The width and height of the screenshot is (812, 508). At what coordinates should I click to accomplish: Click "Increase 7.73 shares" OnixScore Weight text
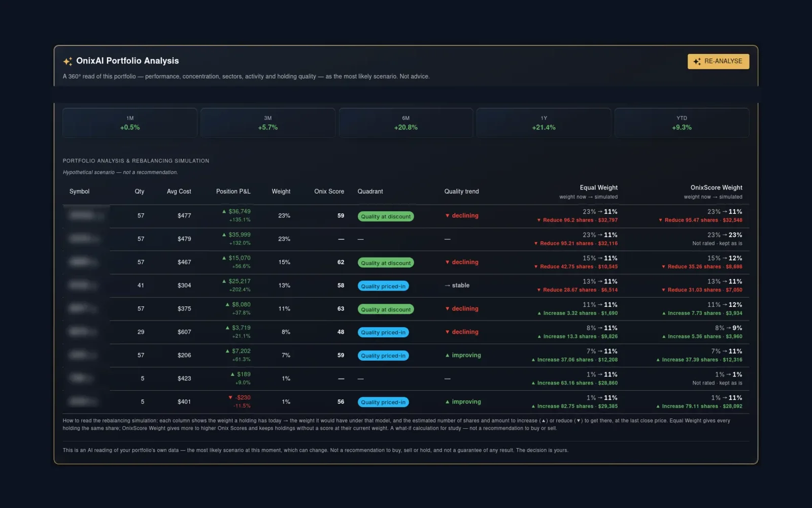click(694, 313)
